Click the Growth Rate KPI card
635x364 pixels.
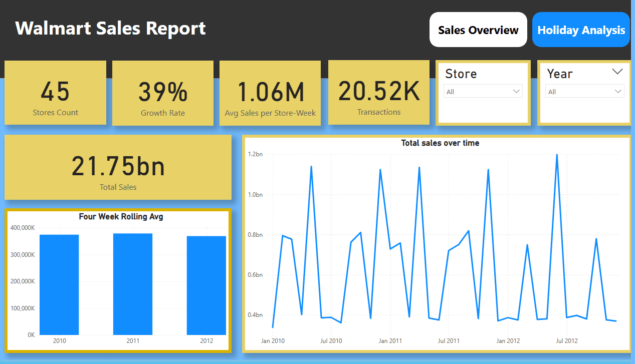pos(163,93)
